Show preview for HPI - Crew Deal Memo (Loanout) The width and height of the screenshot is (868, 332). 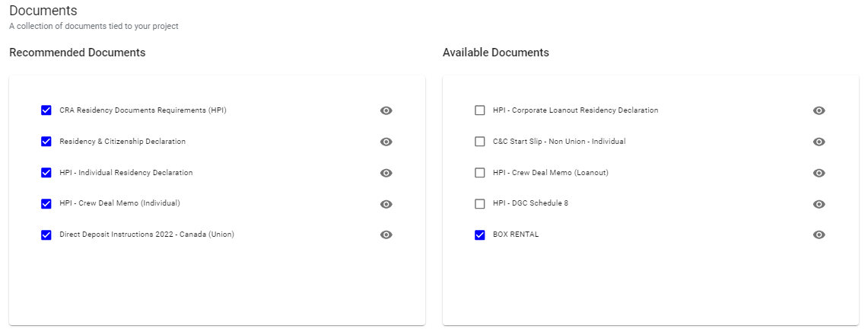point(819,173)
